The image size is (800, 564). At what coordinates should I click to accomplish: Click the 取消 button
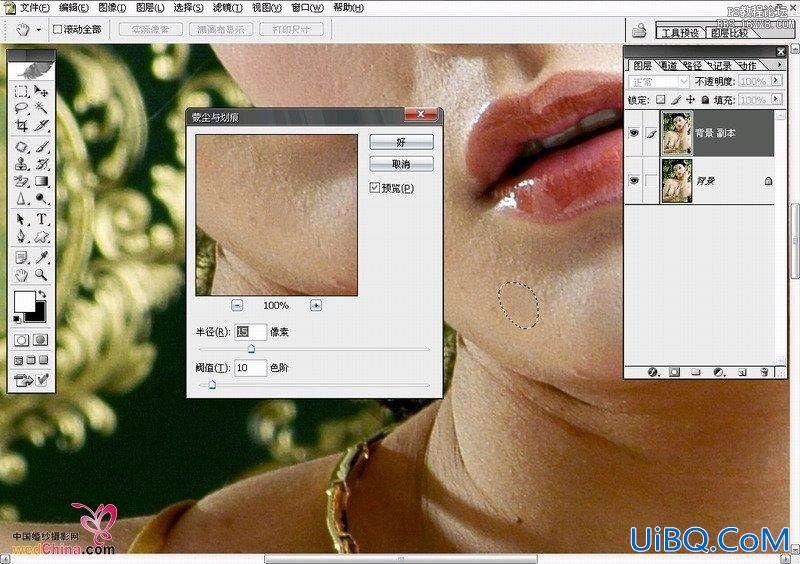pyautogui.click(x=402, y=164)
